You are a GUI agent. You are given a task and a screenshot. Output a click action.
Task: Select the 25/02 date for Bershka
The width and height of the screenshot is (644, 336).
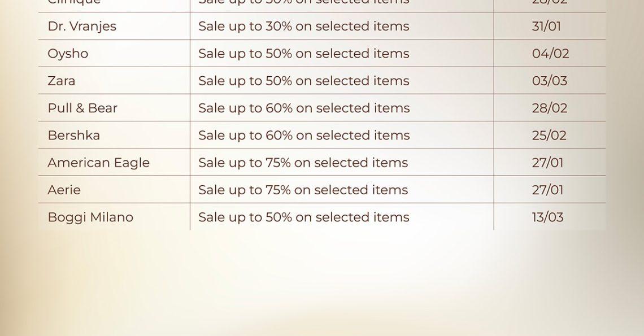549,136
